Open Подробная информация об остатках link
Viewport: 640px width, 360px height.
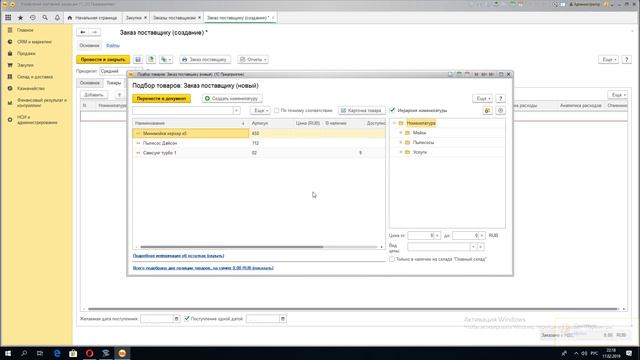click(178, 256)
